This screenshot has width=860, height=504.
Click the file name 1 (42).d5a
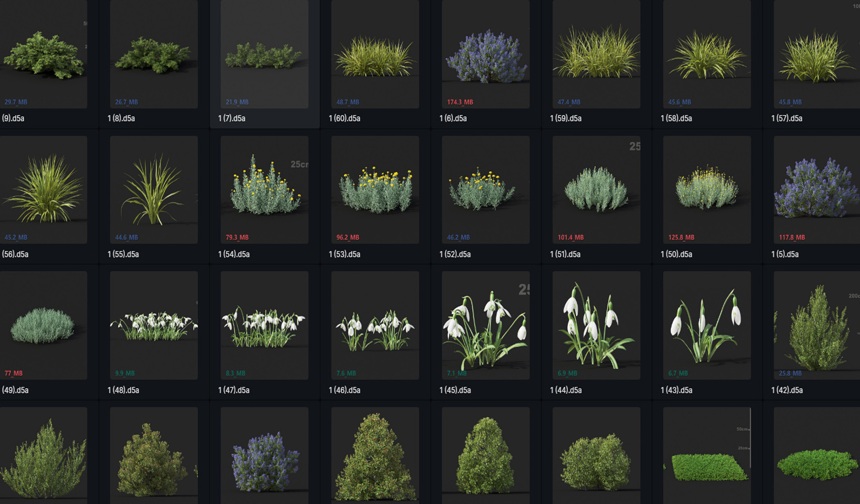coord(787,390)
